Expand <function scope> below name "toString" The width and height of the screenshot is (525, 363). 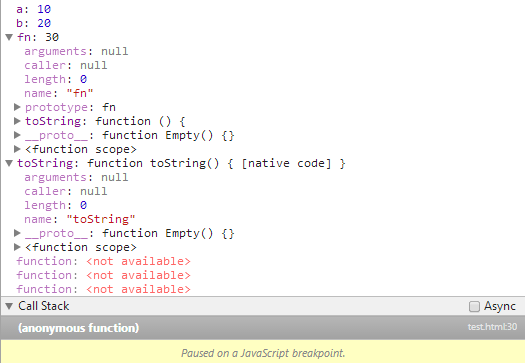coord(17,247)
